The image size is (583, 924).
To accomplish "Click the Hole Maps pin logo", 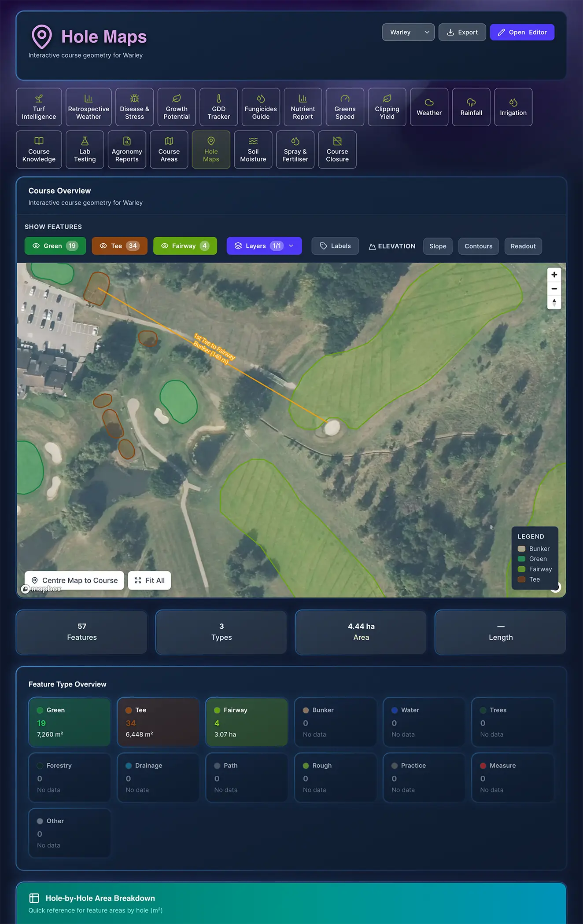I will pos(42,37).
